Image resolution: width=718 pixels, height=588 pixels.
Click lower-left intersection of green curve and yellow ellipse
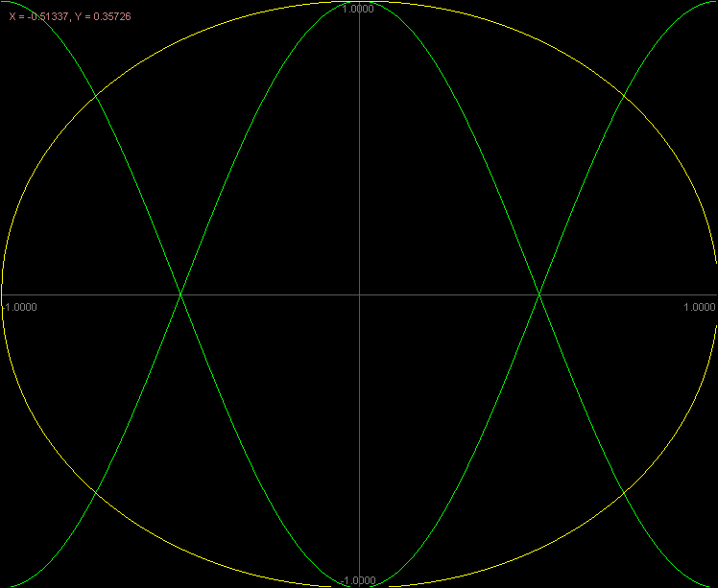[94, 494]
